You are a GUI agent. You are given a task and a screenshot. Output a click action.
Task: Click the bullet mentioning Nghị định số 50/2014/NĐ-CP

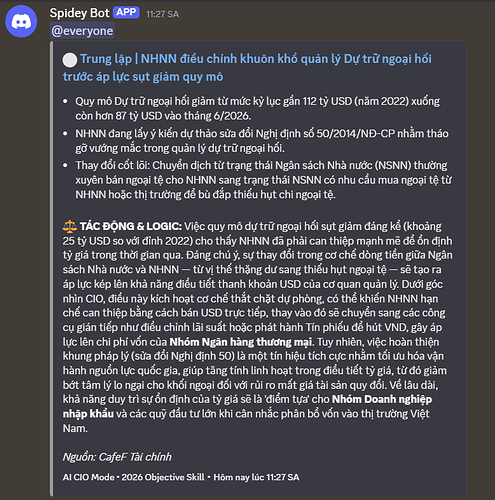[x=262, y=141]
